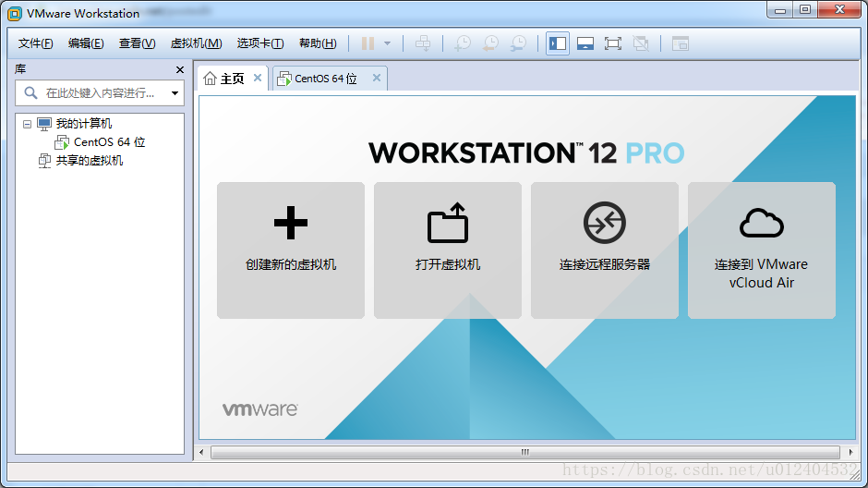Open the 编辑(E) menu
Viewport: 868px width, 488px height.
tap(86, 43)
